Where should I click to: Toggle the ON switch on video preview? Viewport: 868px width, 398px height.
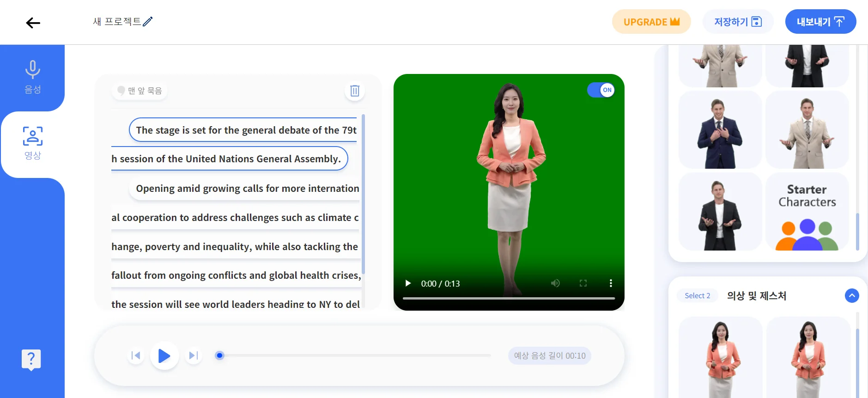click(601, 90)
